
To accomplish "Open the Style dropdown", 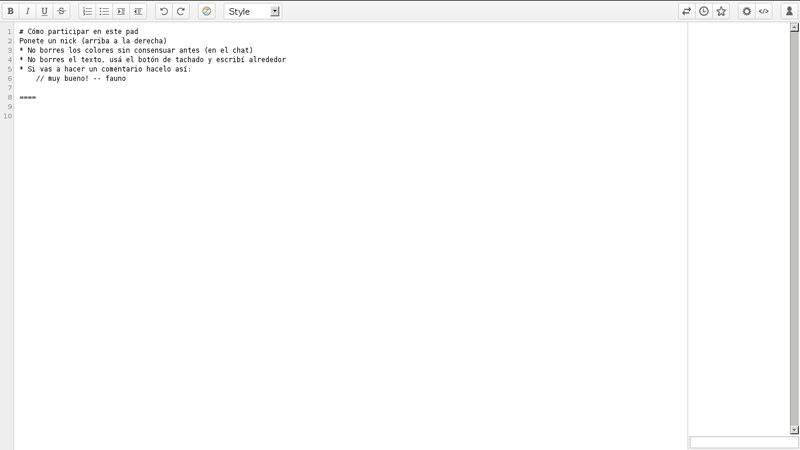I will 252,11.
